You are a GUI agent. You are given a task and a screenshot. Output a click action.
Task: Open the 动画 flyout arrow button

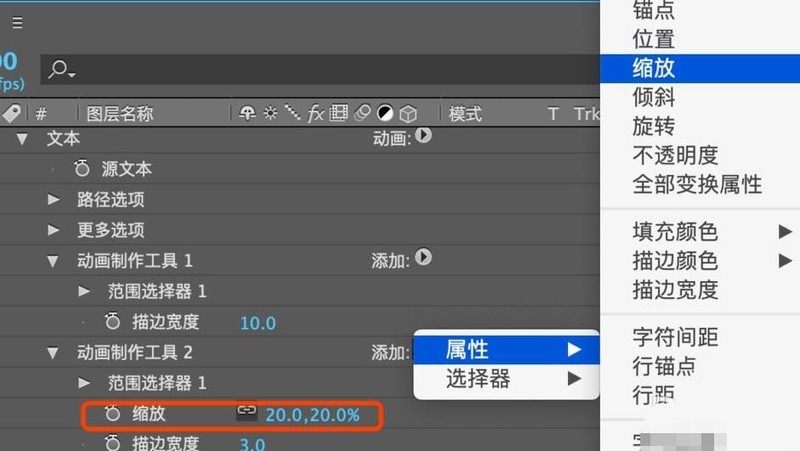click(423, 135)
